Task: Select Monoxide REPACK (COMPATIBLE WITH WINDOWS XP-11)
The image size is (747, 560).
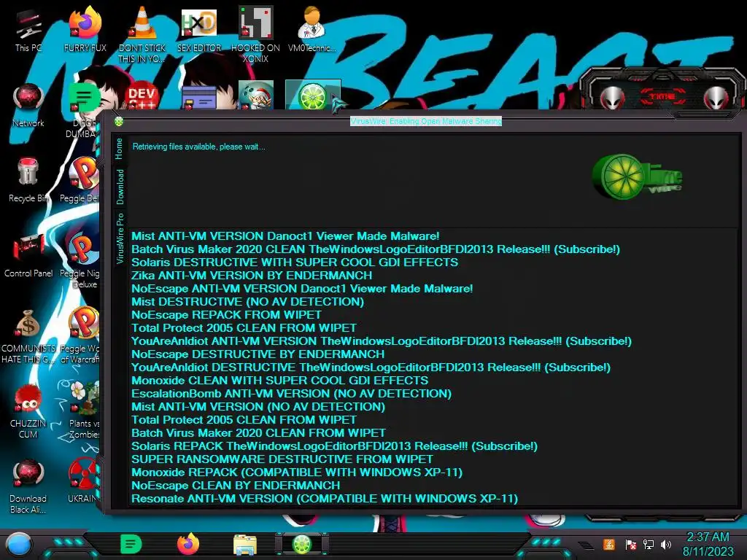Action: click(297, 472)
